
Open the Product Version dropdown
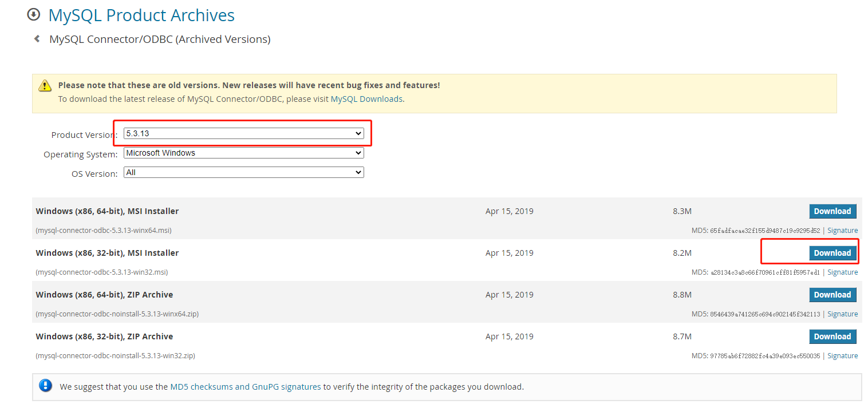(244, 133)
